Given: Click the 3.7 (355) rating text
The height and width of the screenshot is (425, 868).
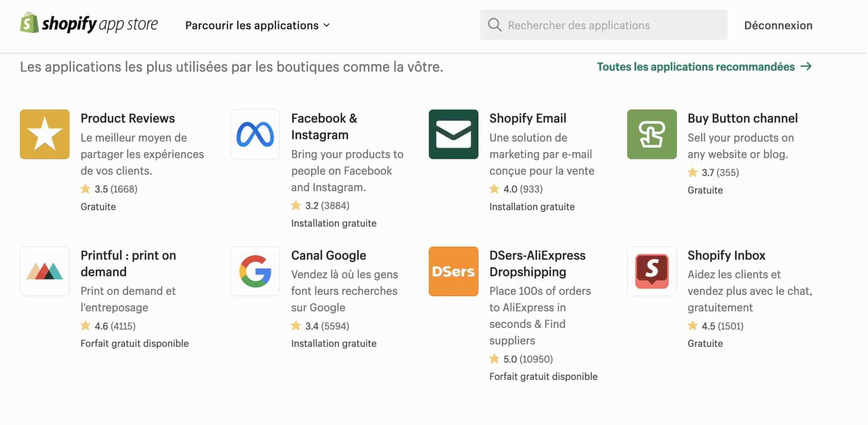Looking at the screenshot, I should pos(720,172).
